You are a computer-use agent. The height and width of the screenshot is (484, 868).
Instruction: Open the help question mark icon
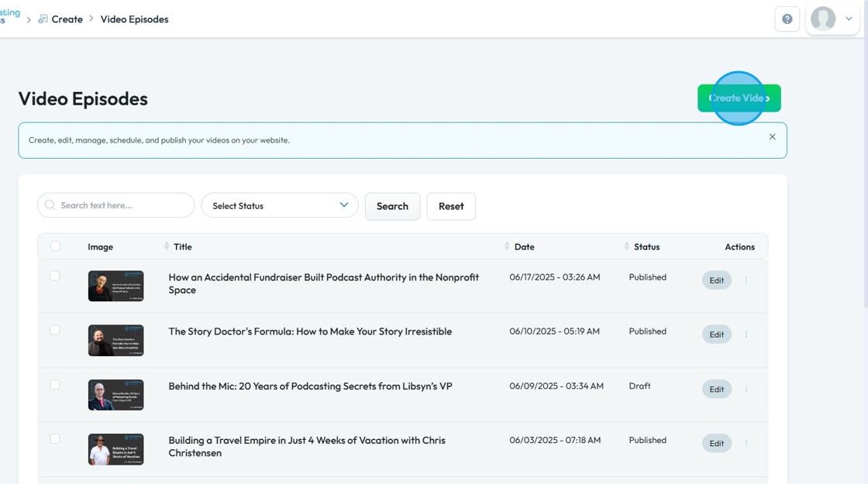[x=787, y=19]
